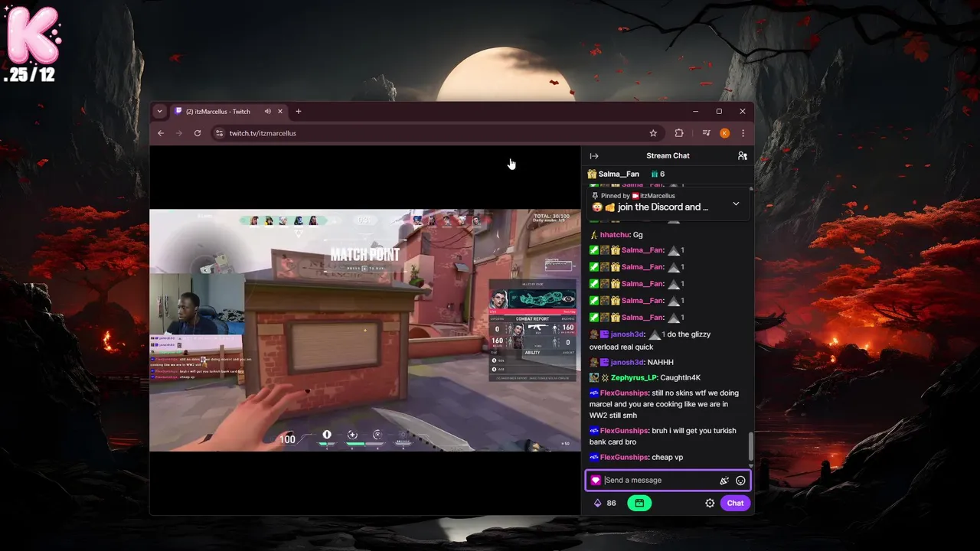Viewport: 980px width, 551px height.
Task: Click the janosh3d purple subscriber badge on NAHHH
Action: [605, 363]
